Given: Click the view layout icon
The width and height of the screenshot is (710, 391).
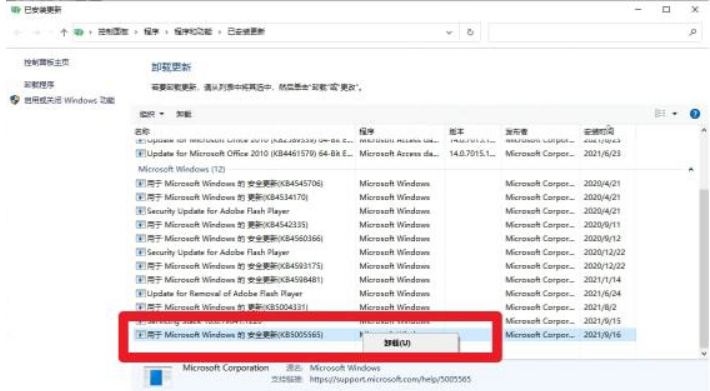Looking at the screenshot, I should click(x=660, y=114).
